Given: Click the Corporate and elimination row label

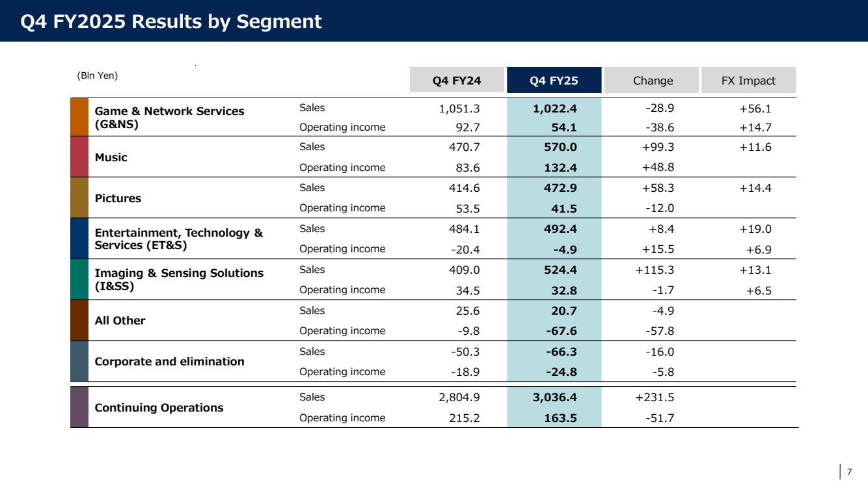Looking at the screenshot, I should (169, 362).
